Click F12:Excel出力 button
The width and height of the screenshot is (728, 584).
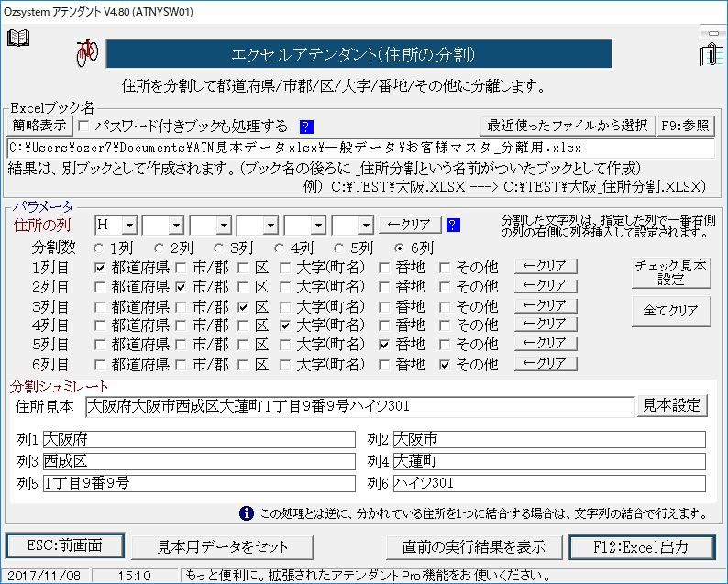[x=641, y=547]
